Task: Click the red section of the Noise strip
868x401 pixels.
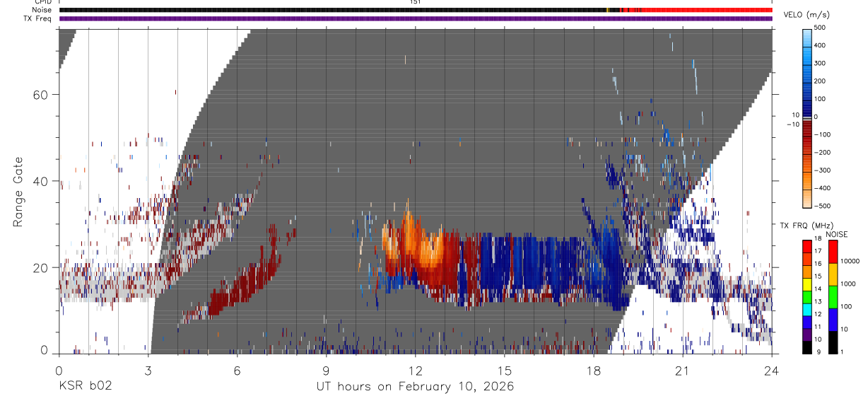Action: click(696, 10)
